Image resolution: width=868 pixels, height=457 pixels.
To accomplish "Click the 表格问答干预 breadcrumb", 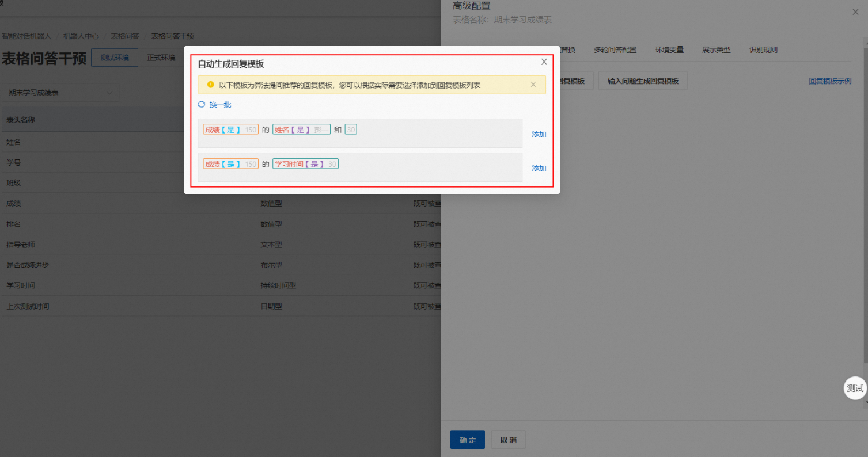I will point(172,36).
